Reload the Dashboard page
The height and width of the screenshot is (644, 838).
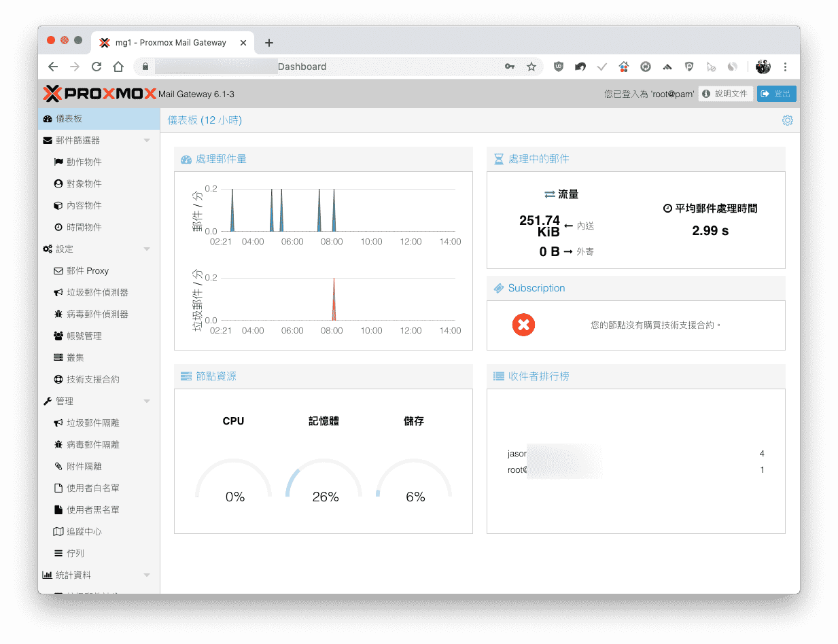point(97,67)
